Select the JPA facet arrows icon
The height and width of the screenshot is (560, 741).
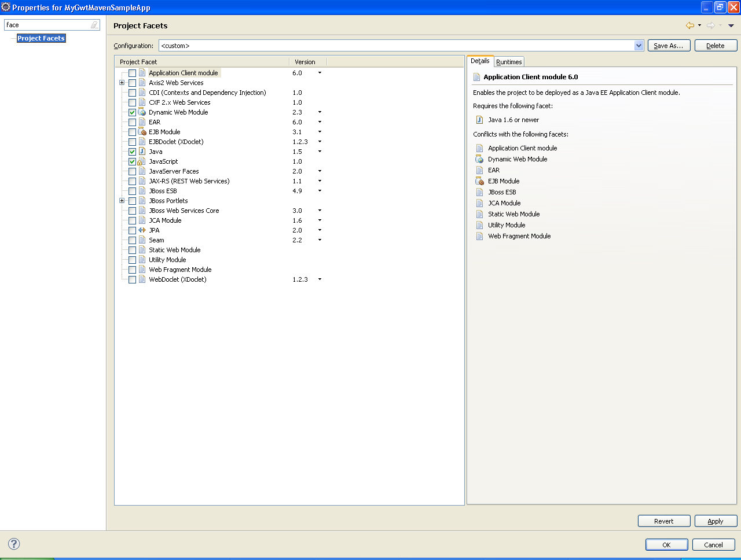click(x=142, y=230)
